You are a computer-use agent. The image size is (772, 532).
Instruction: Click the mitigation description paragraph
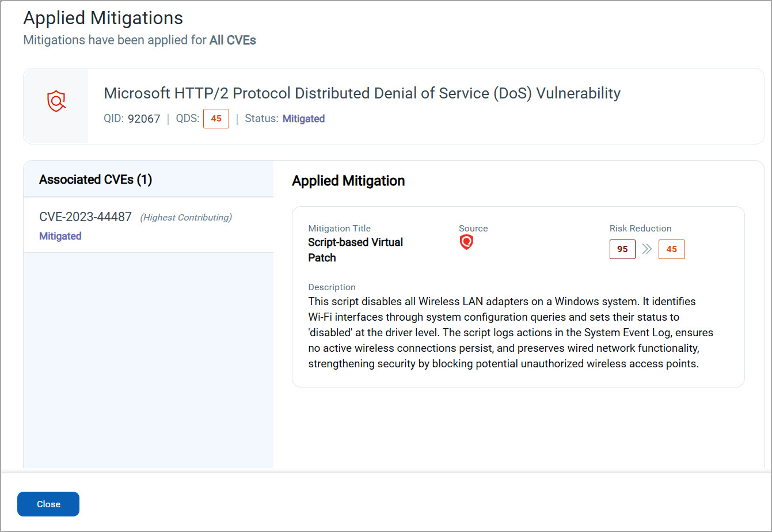tap(510, 332)
